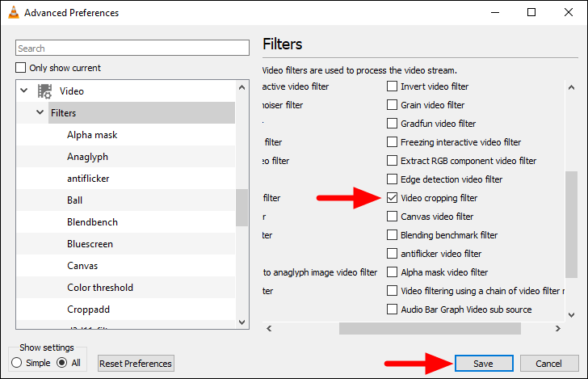The image size is (588, 379).
Task: Enable Video filtering using a chain checkbox
Action: click(x=392, y=291)
